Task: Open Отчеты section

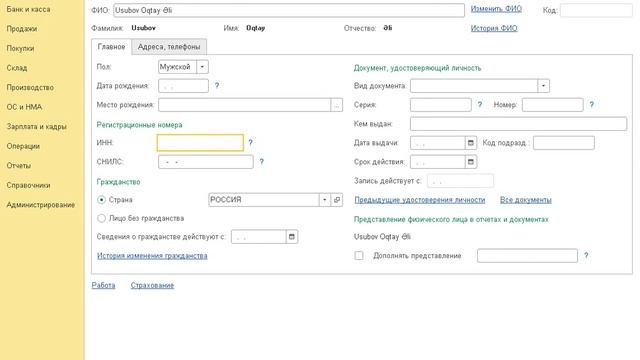Action: pos(18,166)
